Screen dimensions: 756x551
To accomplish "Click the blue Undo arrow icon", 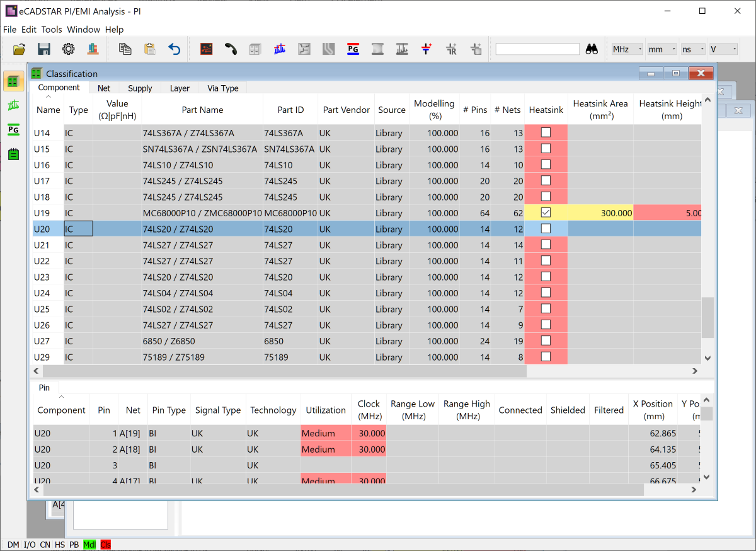I will pos(175,49).
